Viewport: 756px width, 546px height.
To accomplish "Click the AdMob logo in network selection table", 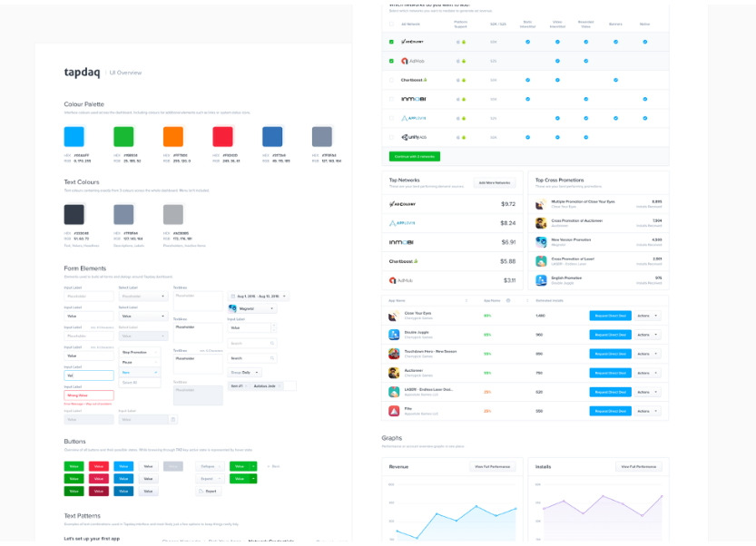I will tap(413, 61).
